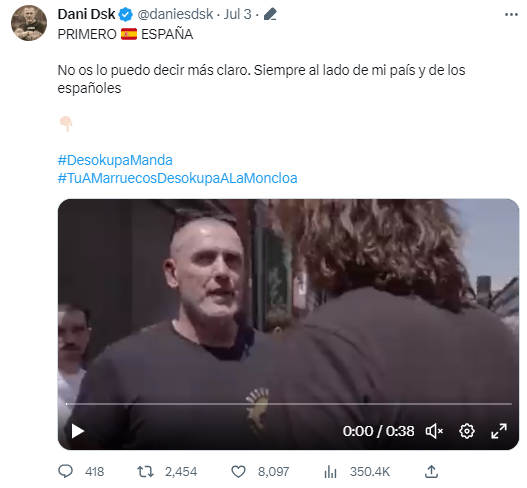Unmute the video sound
The image size is (527, 488).
pos(434,431)
